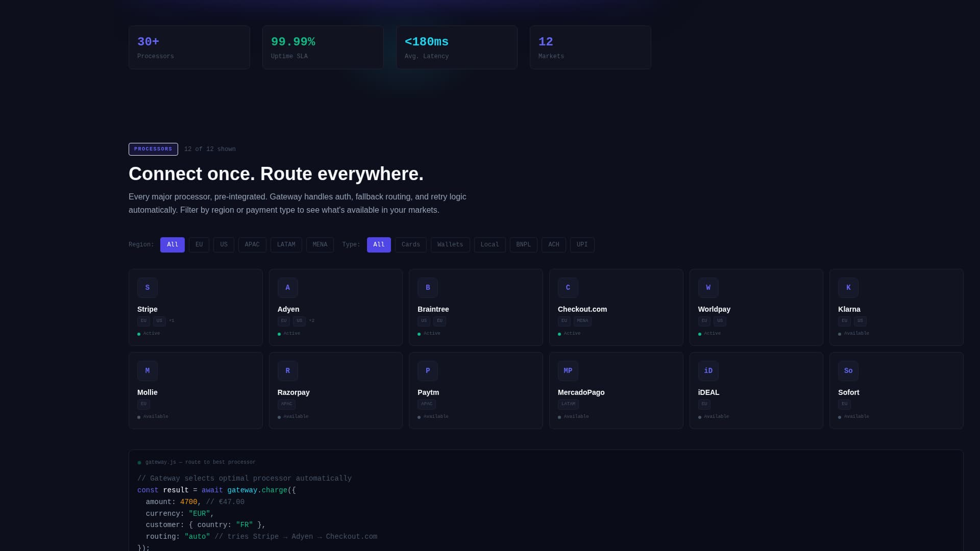Open the Adyen processor name
Viewport: 980px width, 551px height.
click(288, 309)
